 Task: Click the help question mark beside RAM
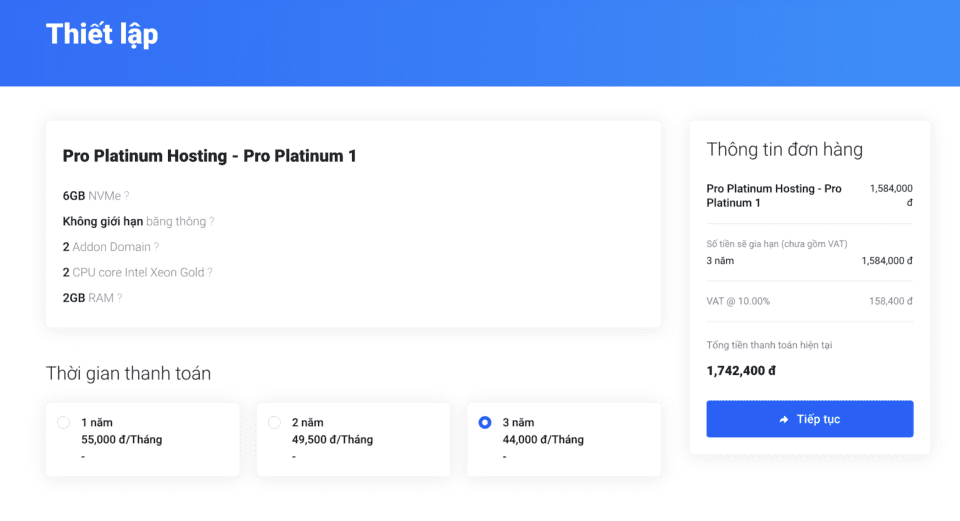coord(120,298)
